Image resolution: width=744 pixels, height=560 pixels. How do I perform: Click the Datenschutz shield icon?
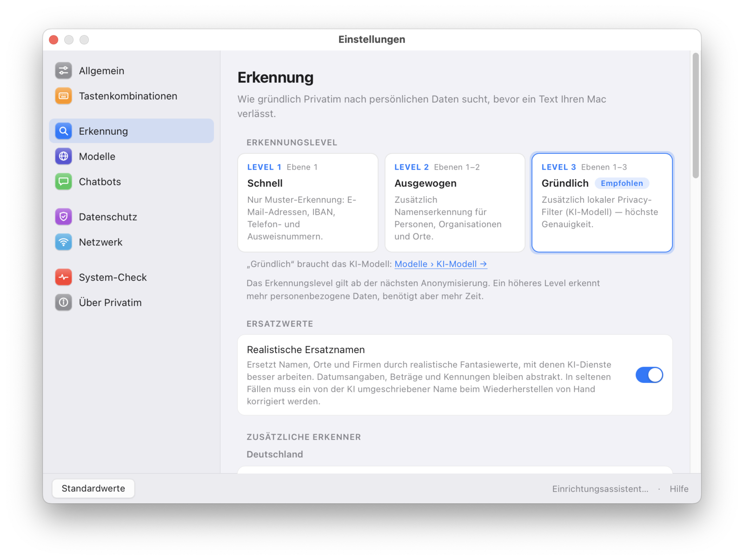64,217
